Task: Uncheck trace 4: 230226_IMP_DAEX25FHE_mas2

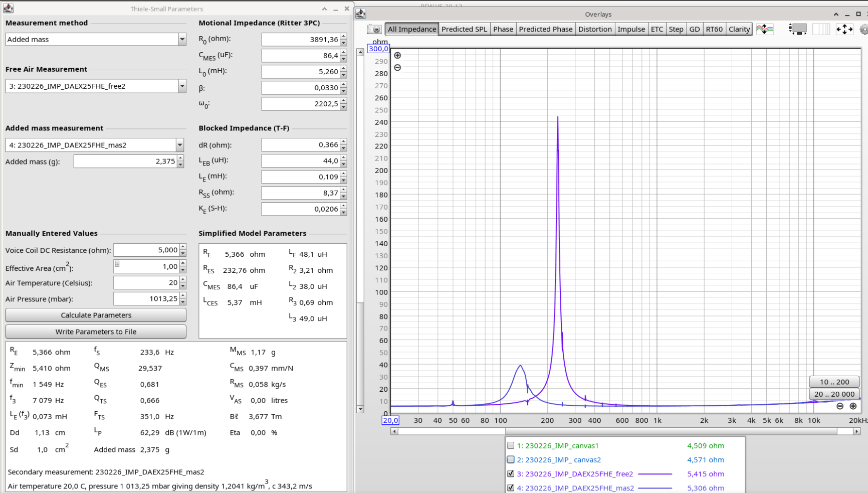Action: tap(511, 487)
